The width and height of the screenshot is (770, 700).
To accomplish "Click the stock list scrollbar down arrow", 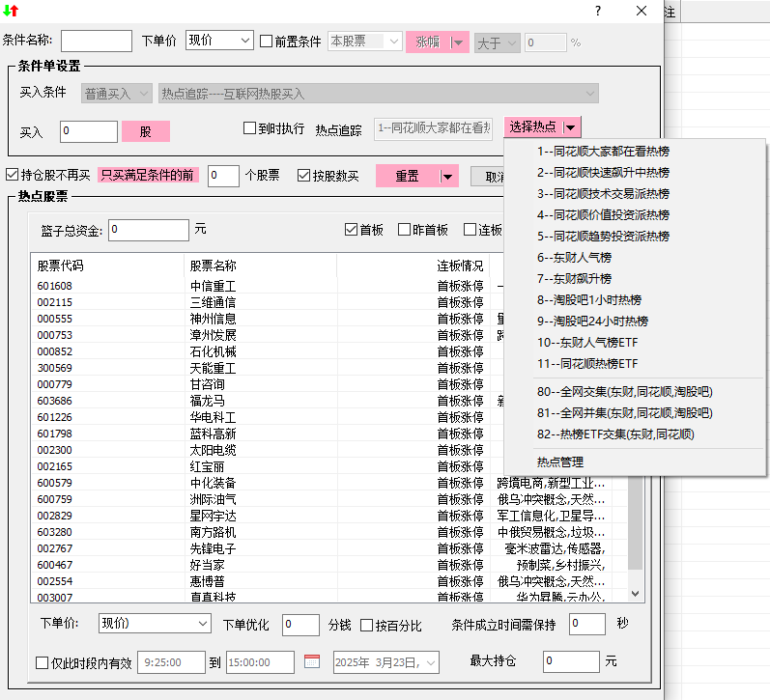I will coord(635,594).
